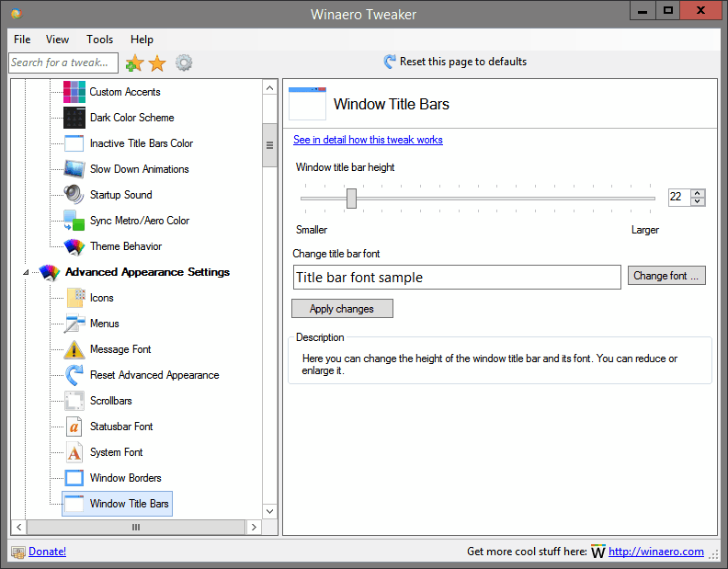This screenshot has width=728, height=569.
Task: Click the Scrollbars item icon
Action: point(74,401)
